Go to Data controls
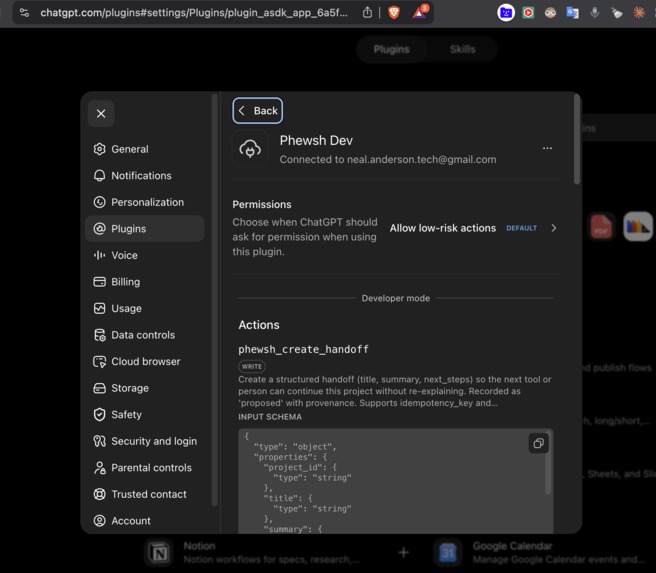 click(144, 335)
